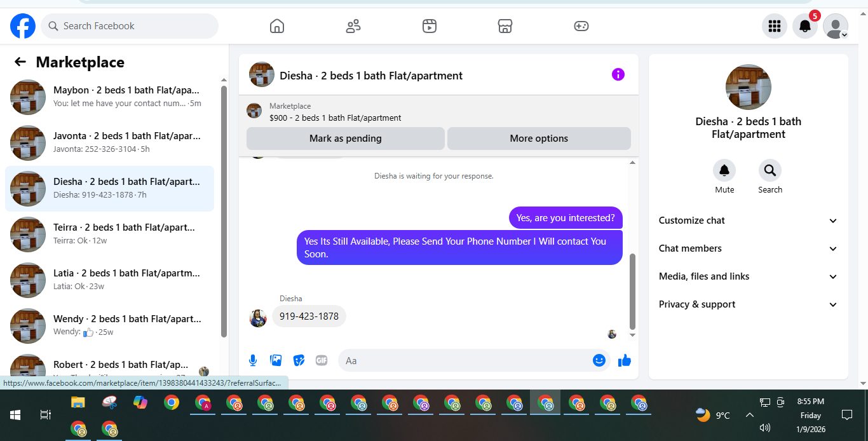The height and width of the screenshot is (441, 868).
Task: Search in conversation magnifier icon
Action: [770, 170]
